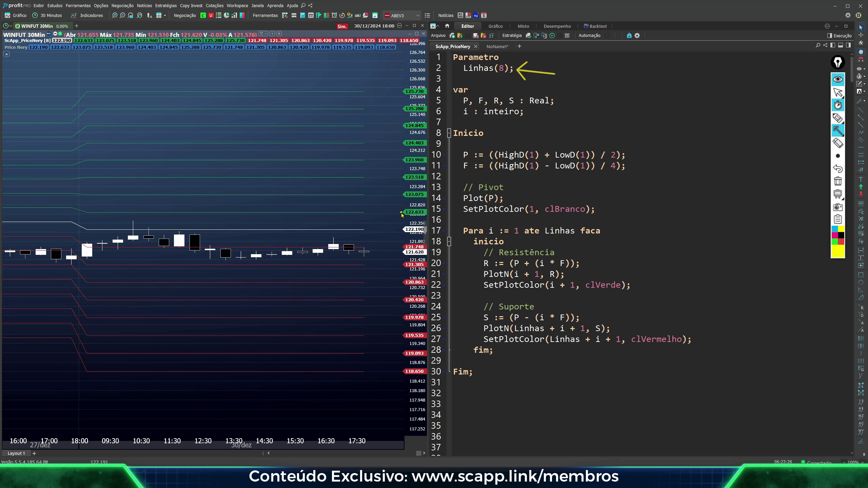868x488 pixels.
Task: Switch to the Desempenho tab
Action: click(557, 26)
